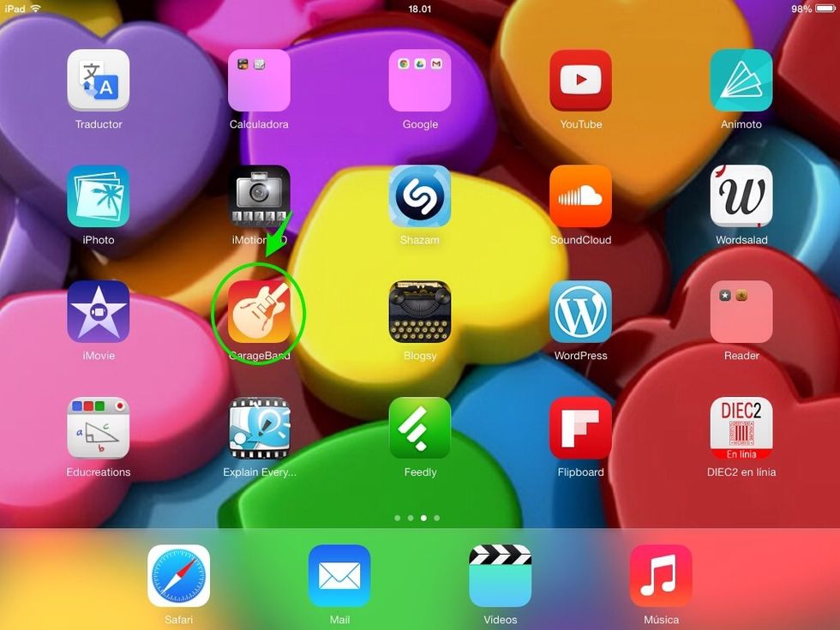
Task: Open the YouTube app
Action: pos(580,81)
